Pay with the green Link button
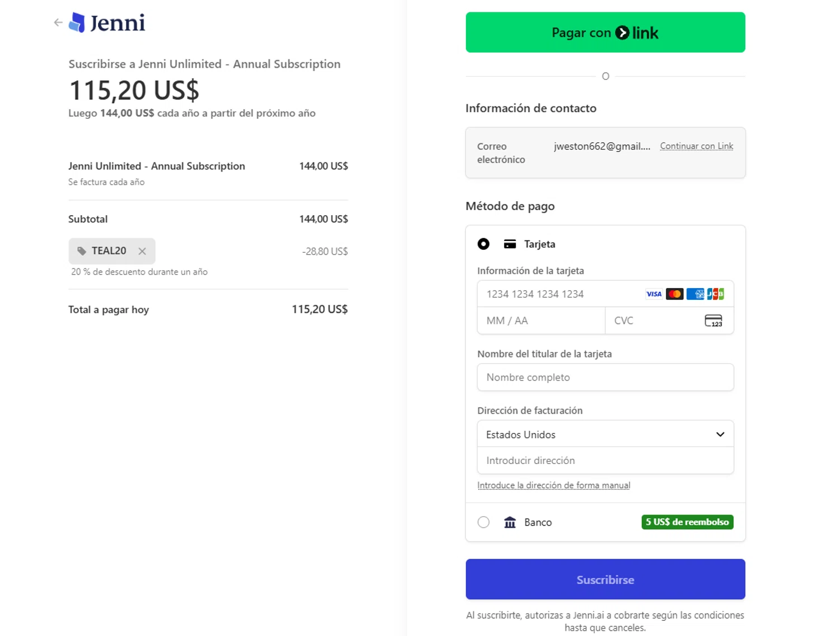The image size is (840, 636). tap(605, 33)
